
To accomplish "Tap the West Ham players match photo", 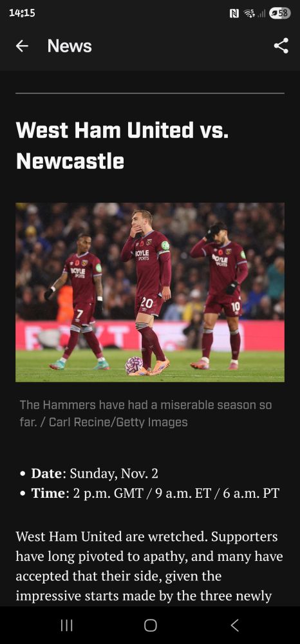I will (150, 292).
